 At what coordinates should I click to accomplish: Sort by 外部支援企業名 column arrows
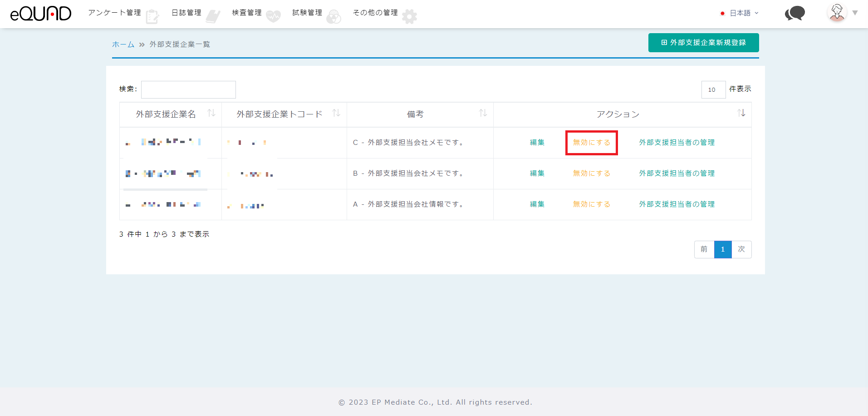(x=211, y=113)
